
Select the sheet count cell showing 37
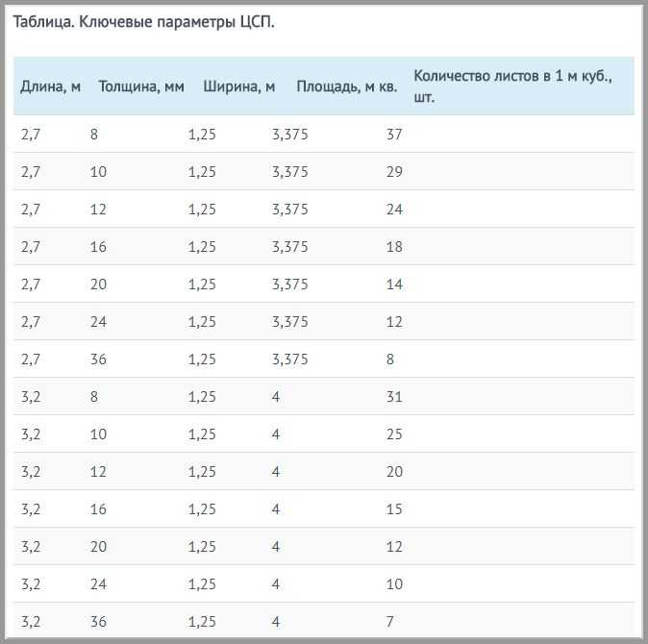point(394,135)
